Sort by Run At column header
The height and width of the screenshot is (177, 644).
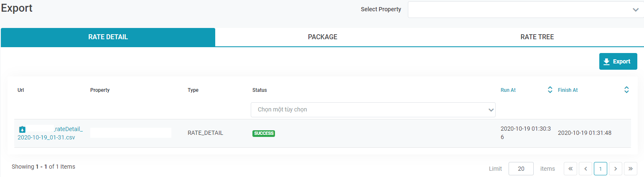pos(508,90)
